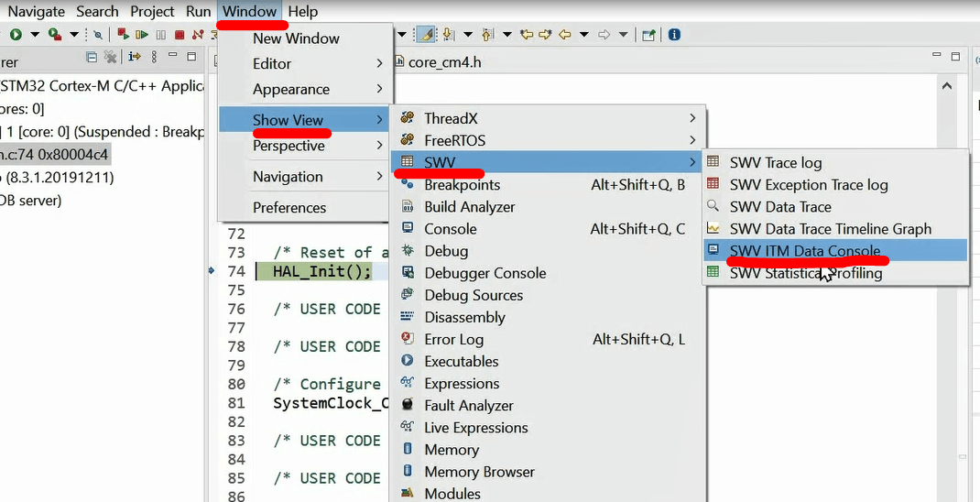Click the Pin Editor toolbar icon
Image resolution: width=980 pixels, height=502 pixels.
click(648, 35)
